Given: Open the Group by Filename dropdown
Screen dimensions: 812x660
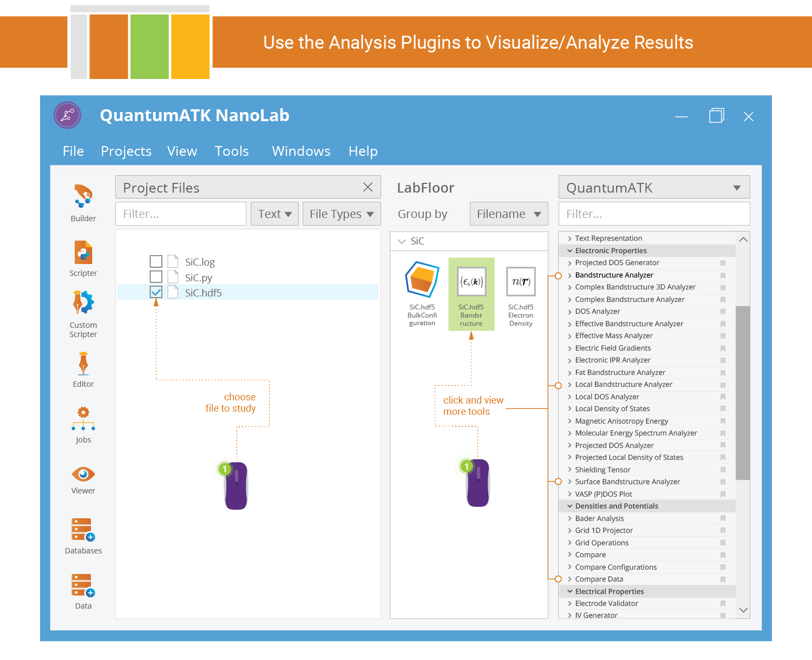Looking at the screenshot, I should (509, 214).
